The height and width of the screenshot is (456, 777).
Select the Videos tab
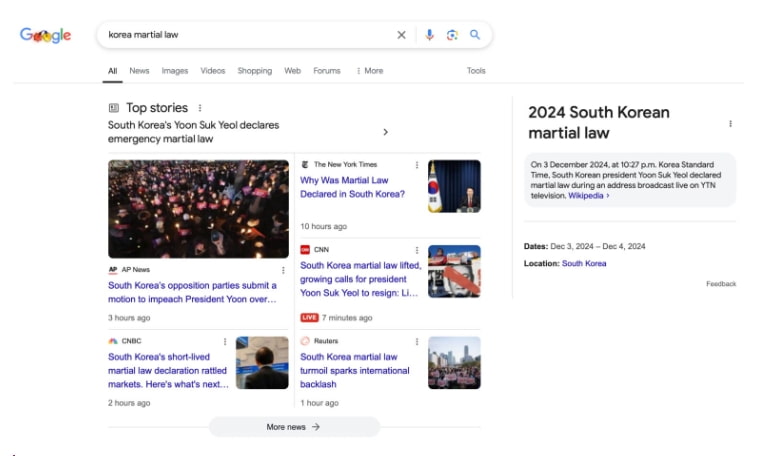click(213, 71)
